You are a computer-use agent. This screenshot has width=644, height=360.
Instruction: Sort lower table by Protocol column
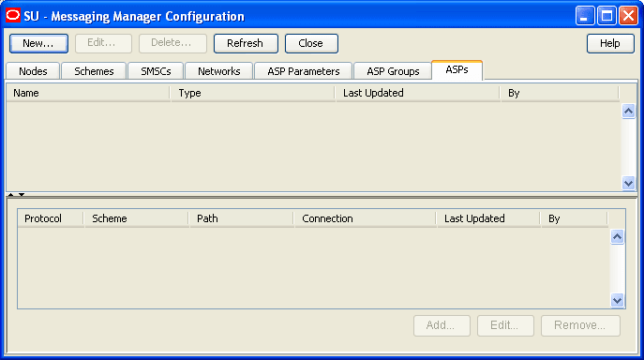click(x=51, y=218)
